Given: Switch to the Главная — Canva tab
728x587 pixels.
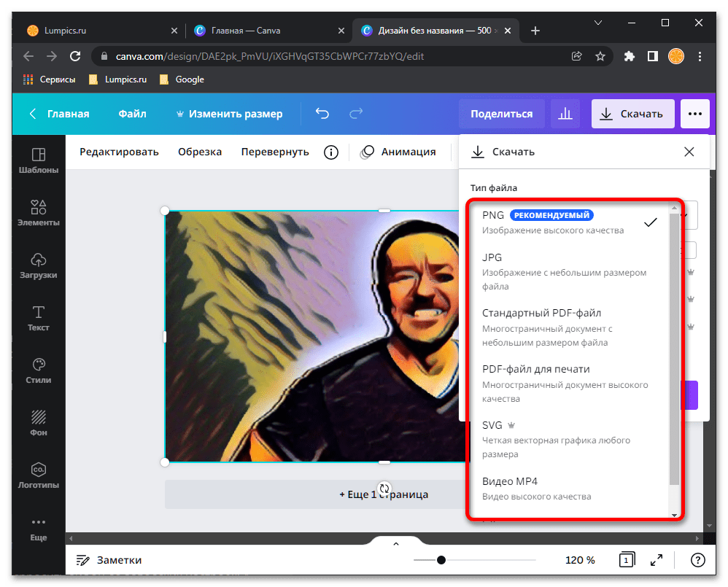Looking at the screenshot, I should coord(246,31).
